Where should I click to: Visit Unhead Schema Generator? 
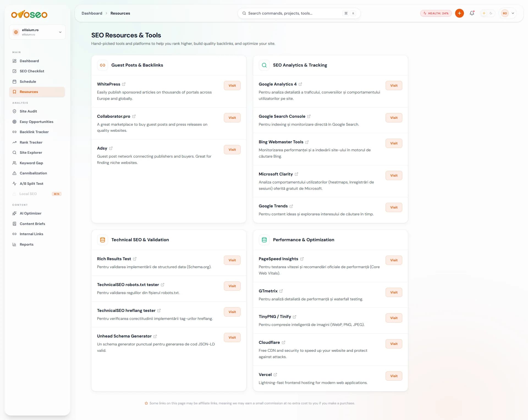pyautogui.click(x=232, y=337)
